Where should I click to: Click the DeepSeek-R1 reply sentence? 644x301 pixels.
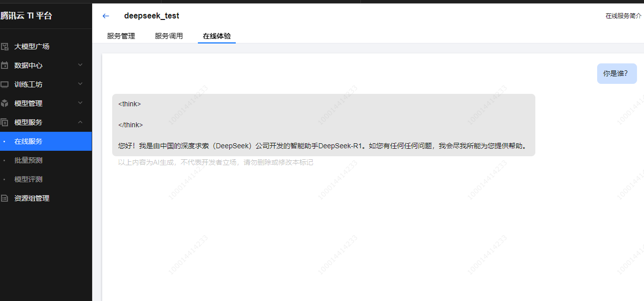(322, 146)
